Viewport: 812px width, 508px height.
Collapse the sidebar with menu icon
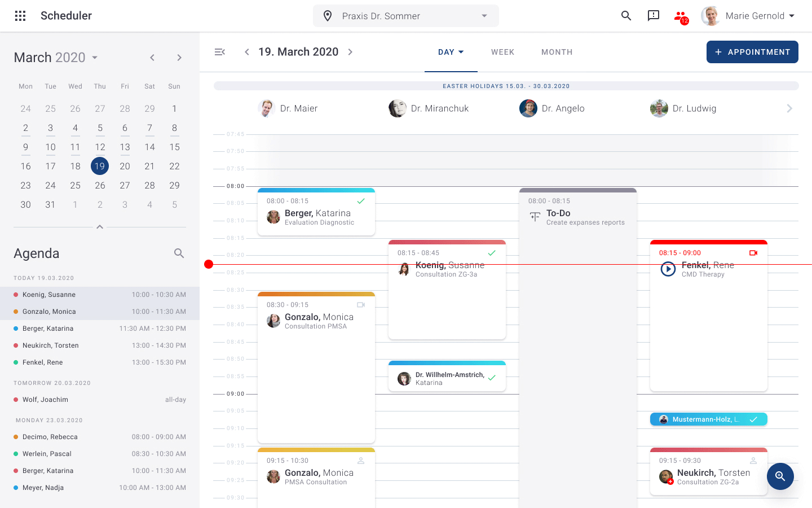(220, 52)
